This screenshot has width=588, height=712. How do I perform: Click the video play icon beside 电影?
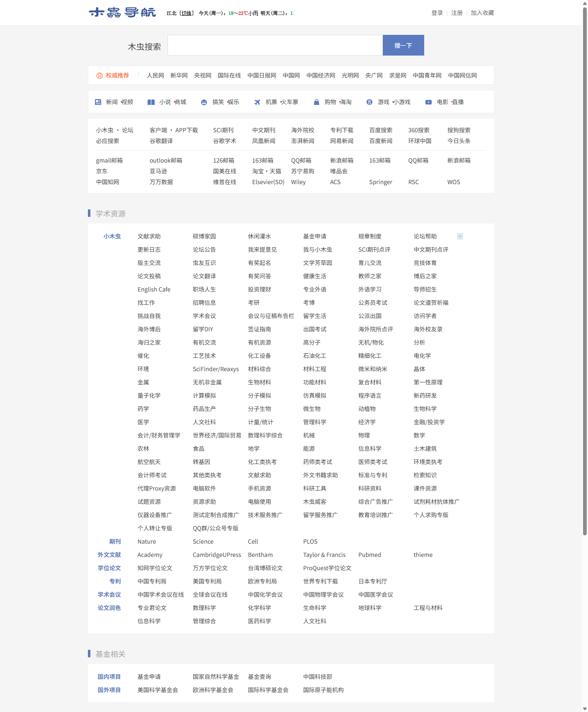428,102
